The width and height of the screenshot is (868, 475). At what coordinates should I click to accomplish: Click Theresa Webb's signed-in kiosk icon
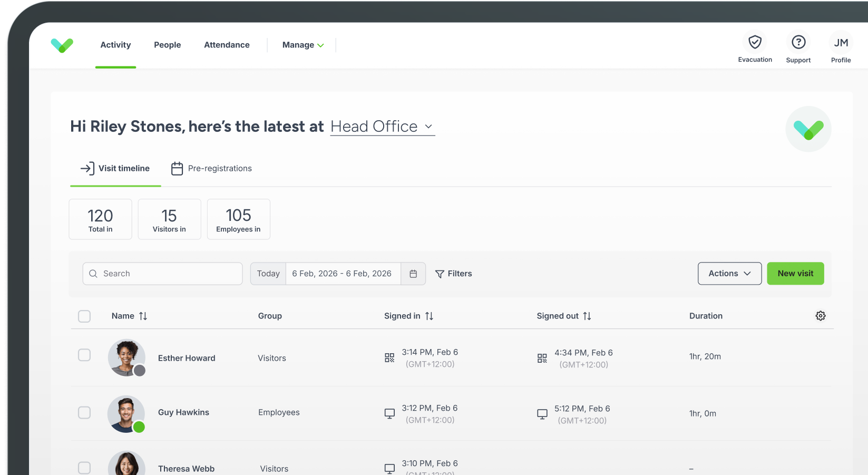(389, 469)
